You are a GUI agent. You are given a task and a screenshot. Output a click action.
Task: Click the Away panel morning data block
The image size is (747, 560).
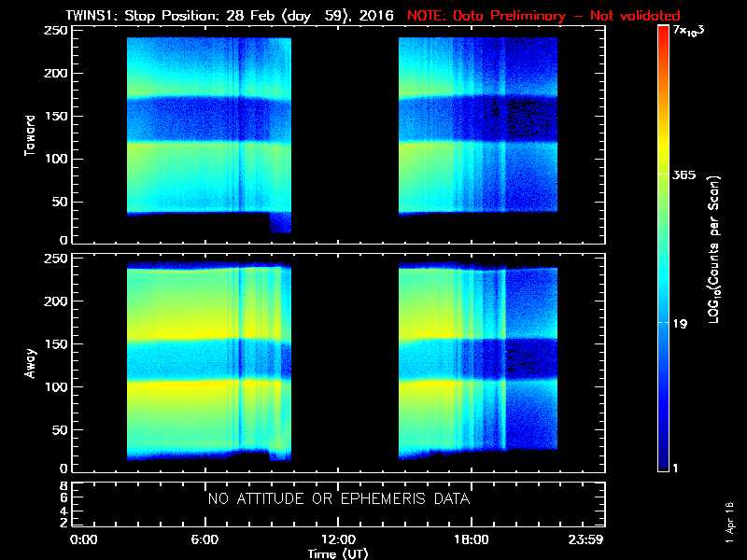pos(209,361)
